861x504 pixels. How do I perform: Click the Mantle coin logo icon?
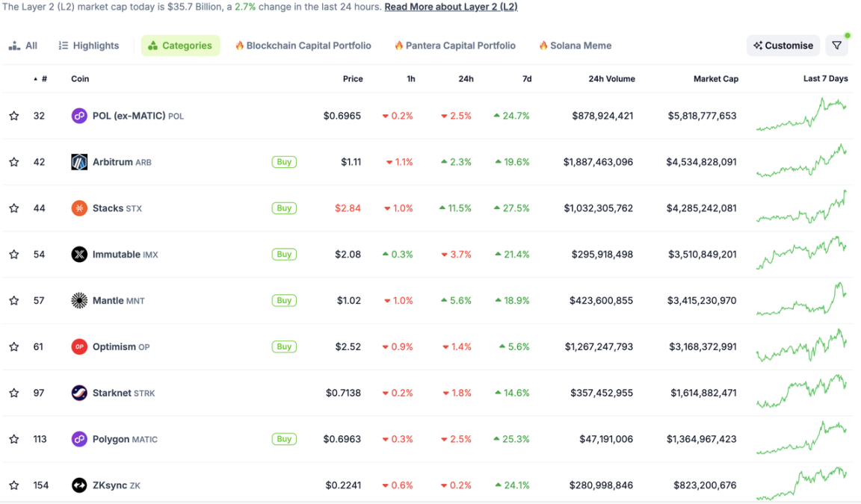[x=79, y=301]
